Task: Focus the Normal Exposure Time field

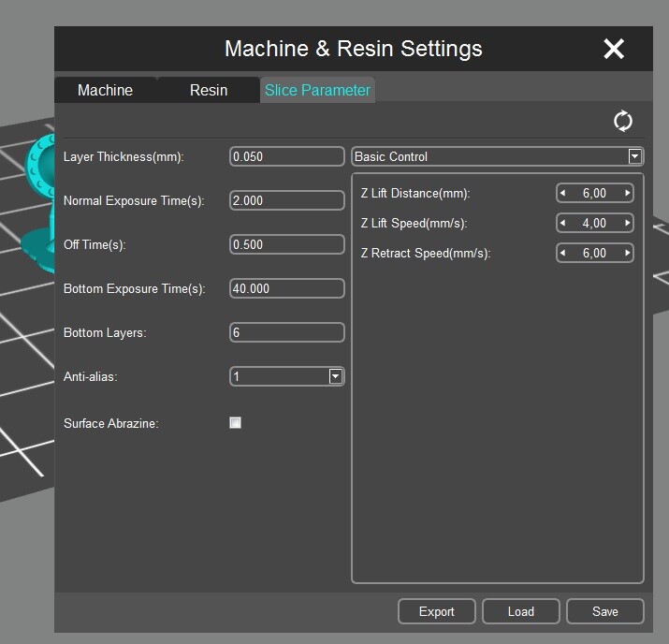Action: pos(286,200)
